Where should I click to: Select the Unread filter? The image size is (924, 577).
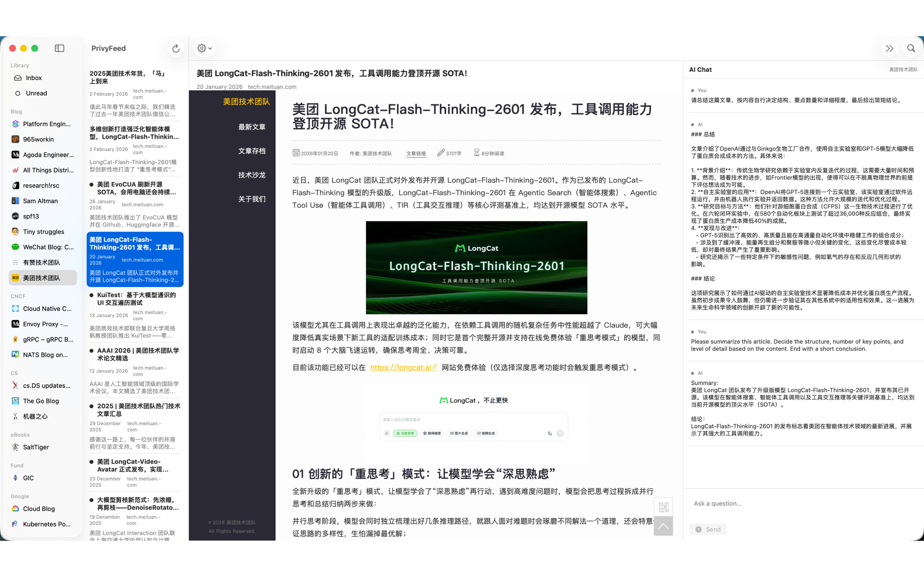(36, 93)
